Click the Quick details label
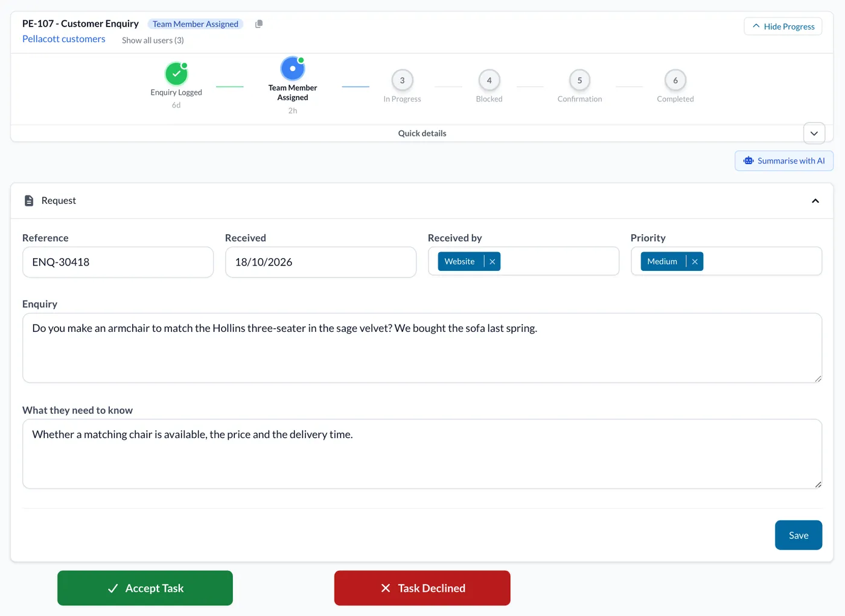Viewport: 845px width, 616px height. pos(422,133)
